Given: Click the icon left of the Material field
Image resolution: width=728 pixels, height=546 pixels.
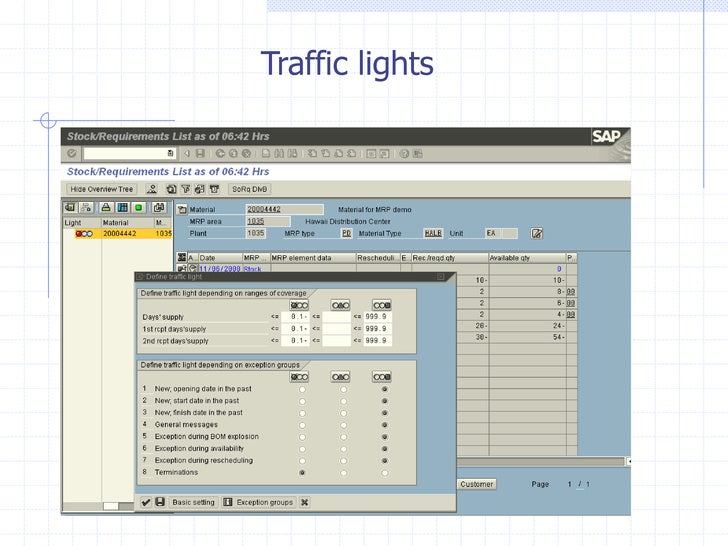Looking at the screenshot, I should (x=182, y=210).
